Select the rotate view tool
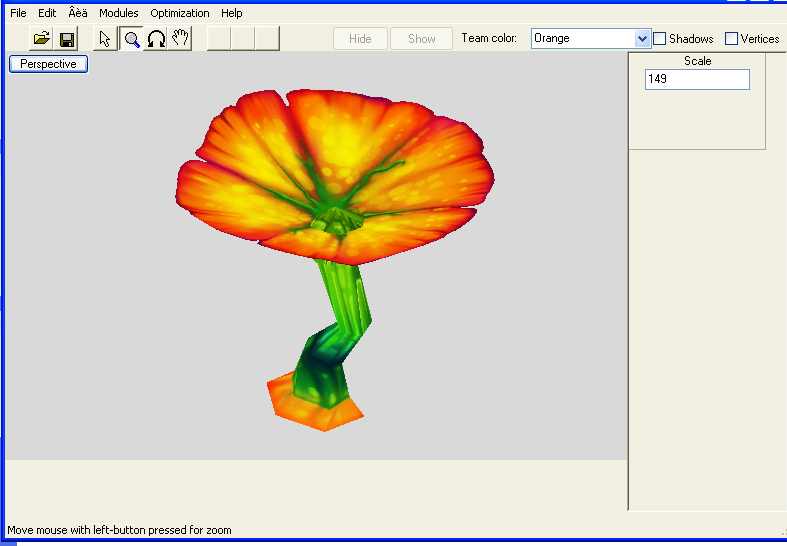This screenshot has height=546, width=787. tap(156, 39)
